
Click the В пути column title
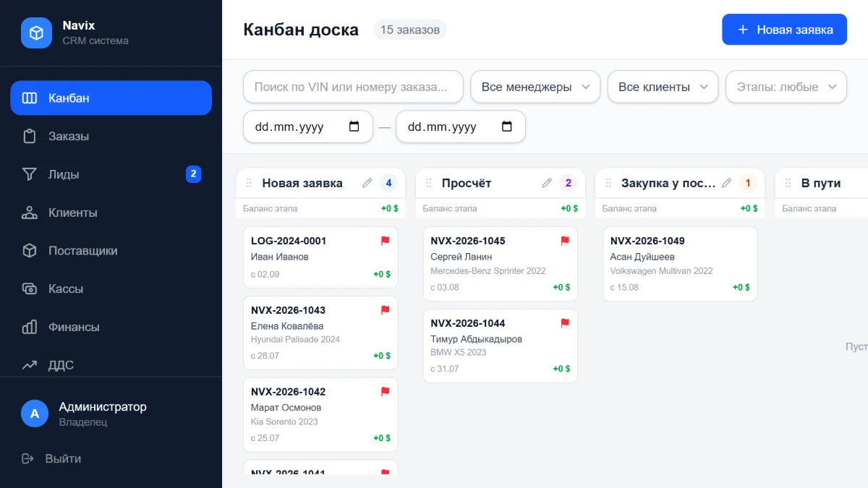[821, 183]
